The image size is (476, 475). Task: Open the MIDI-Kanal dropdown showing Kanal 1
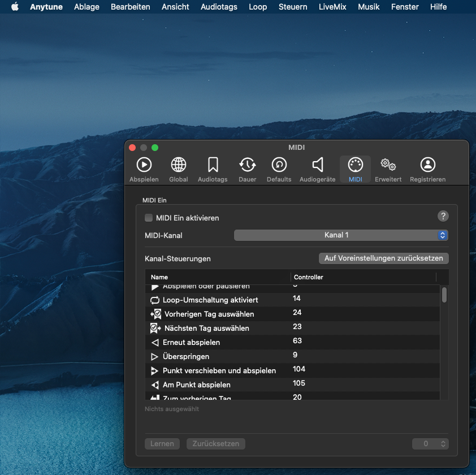(x=341, y=235)
